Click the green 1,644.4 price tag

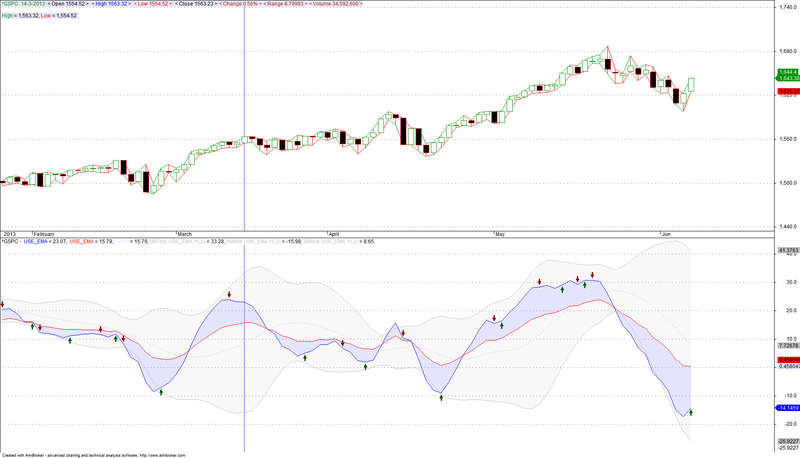coord(788,72)
